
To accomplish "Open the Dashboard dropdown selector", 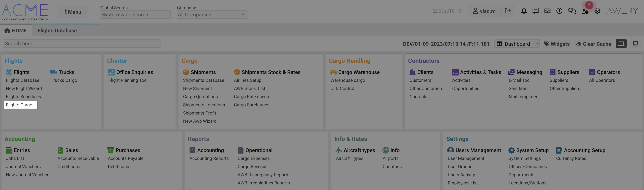I will pos(517,44).
